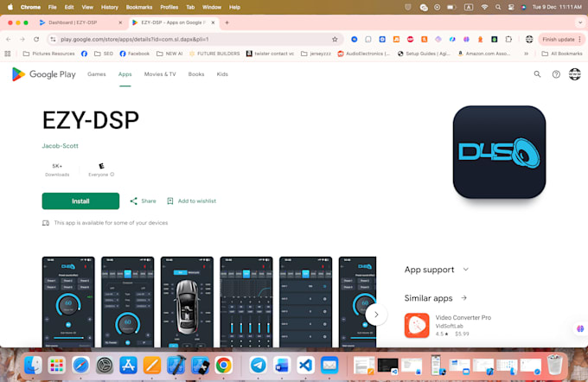Open the Books tab

tap(196, 74)
